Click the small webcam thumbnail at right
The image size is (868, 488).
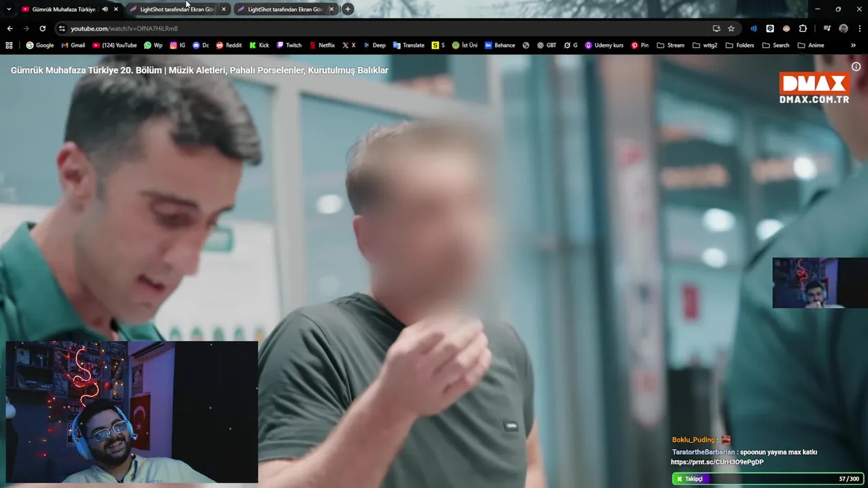pyautogui.click(x=820, y=283)
